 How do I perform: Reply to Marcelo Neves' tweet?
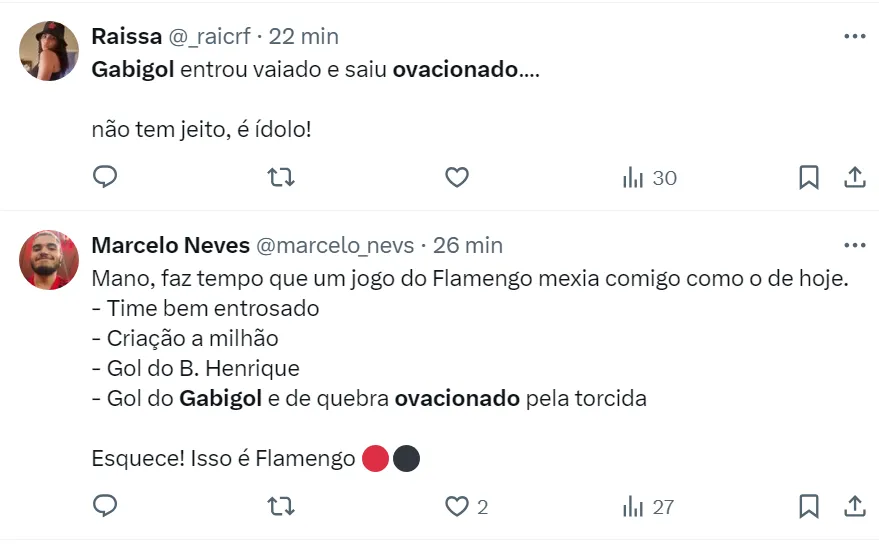pyautogui.click(x=105, y=507)
